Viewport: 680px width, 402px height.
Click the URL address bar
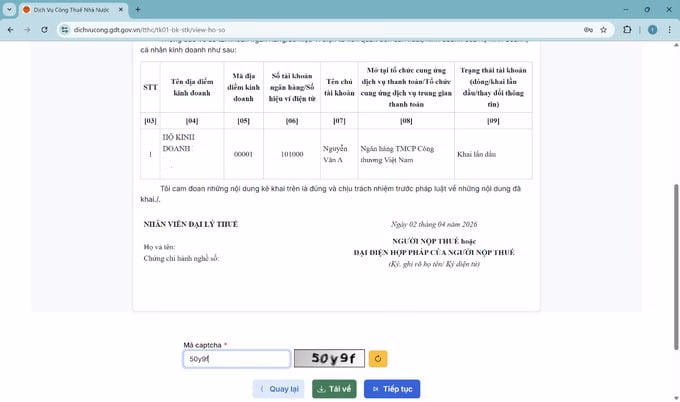click(300, 30)
